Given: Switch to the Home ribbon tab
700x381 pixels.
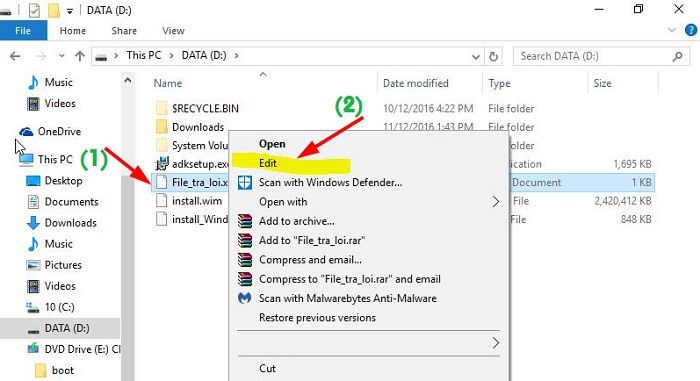Looking at the screenshot, I should 73,31.
